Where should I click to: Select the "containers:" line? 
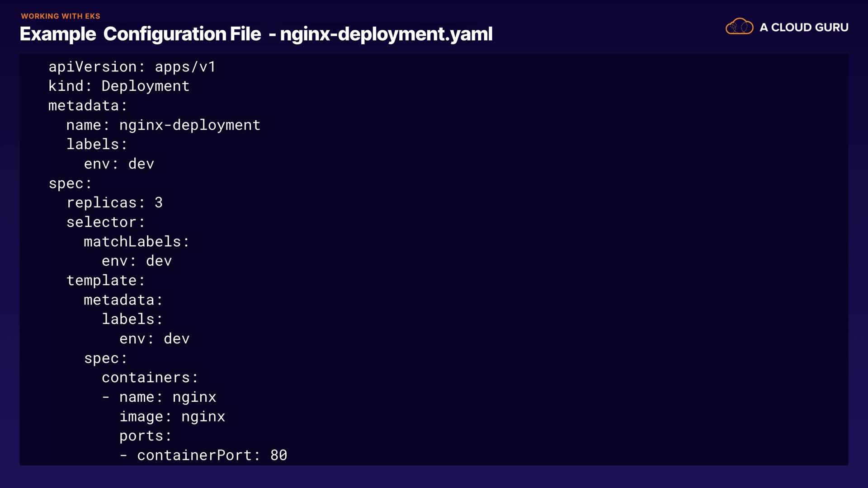point(150,378)
